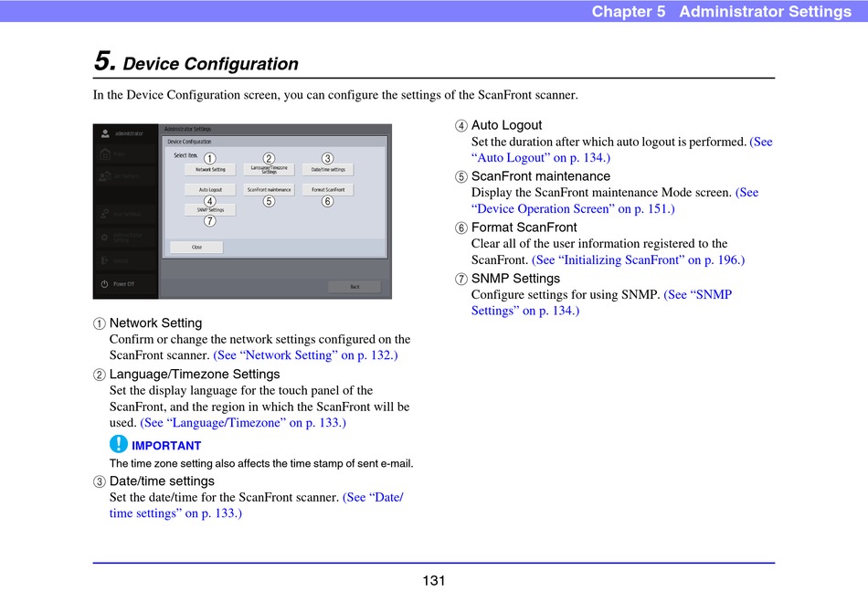Click the administrator user icon

(x=105, y=133)
